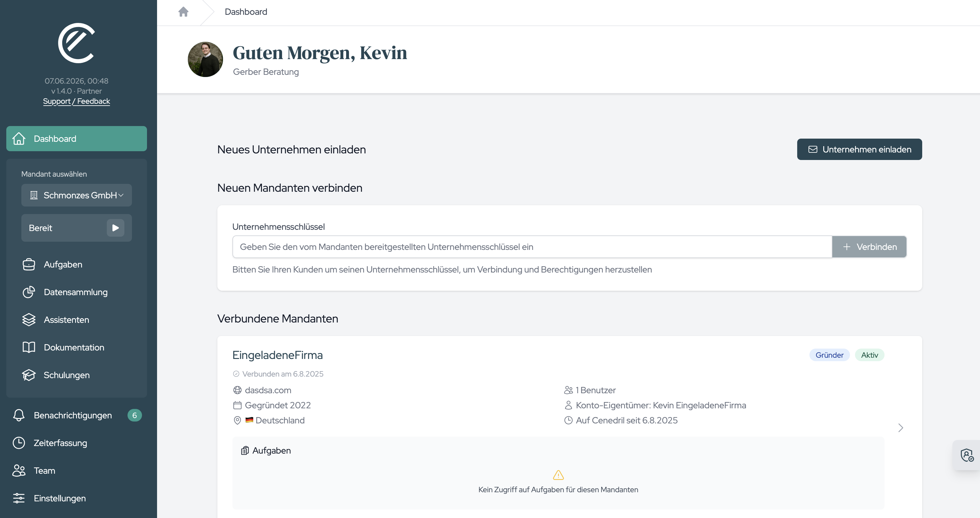Click the Kein Zugriff auf Aufgaben message
Viewport: 980px width, 518px height.
pyautogui.click(x=558, y=490)
